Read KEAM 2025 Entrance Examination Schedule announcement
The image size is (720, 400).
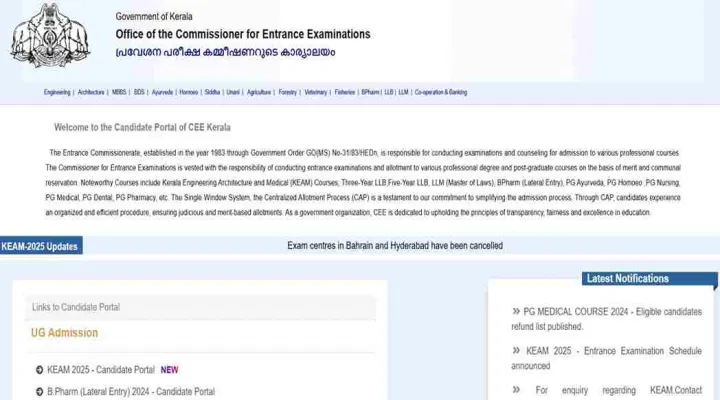(607, 358)
